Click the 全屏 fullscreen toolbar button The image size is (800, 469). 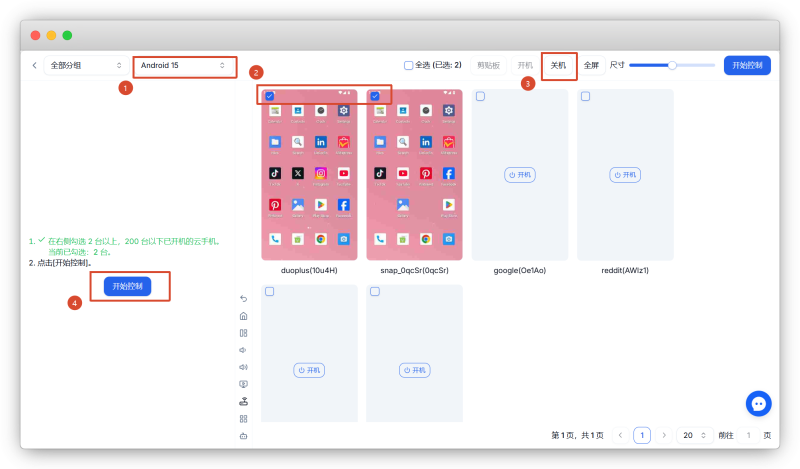[x=591, y=65]
